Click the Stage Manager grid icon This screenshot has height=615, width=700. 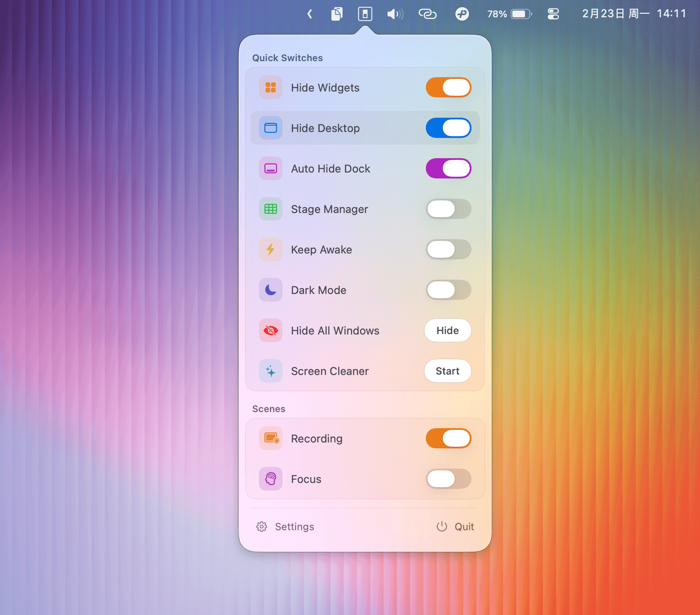(x=270, y=209)
